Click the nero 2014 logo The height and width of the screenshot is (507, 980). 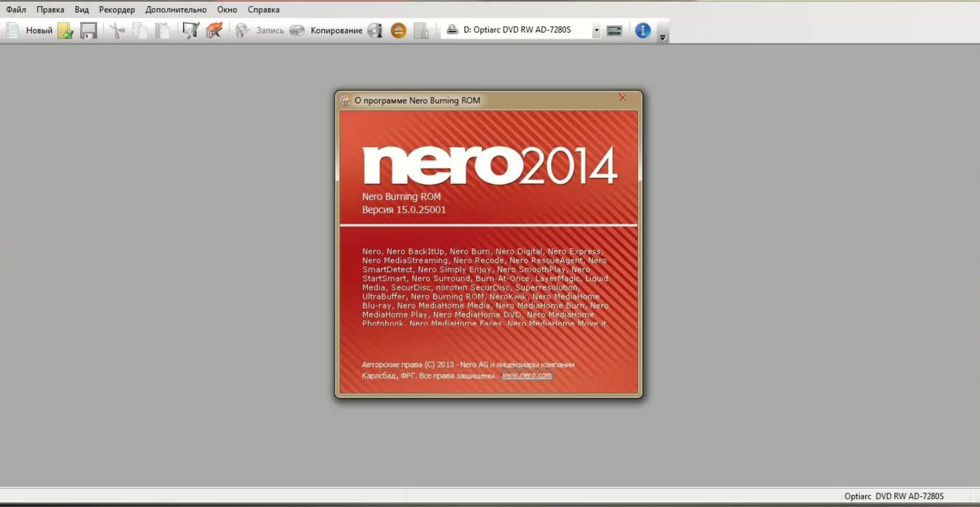pos(490,165)
